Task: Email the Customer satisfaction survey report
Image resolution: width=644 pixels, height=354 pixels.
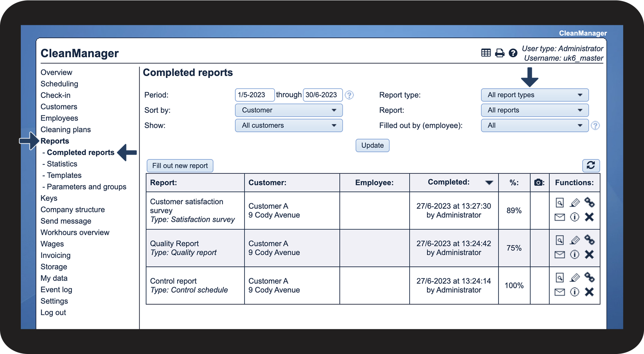Action: point(559,217)
